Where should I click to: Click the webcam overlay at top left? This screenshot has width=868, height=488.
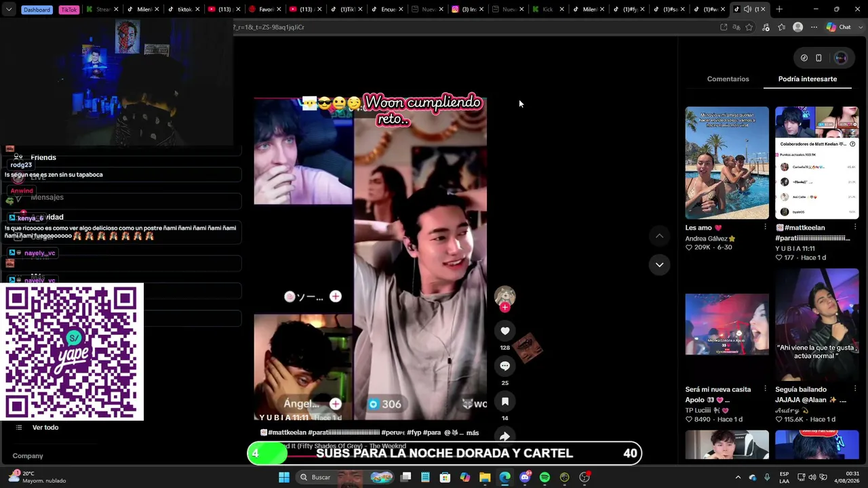pyautogui.click(x=117, y=82)
